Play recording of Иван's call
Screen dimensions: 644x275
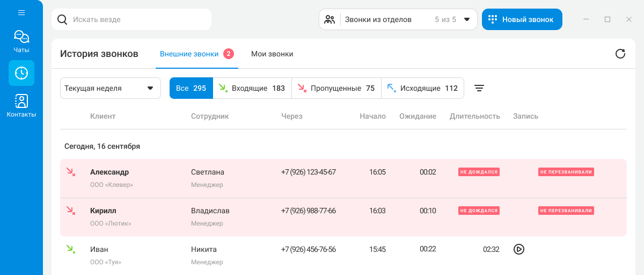518,249
